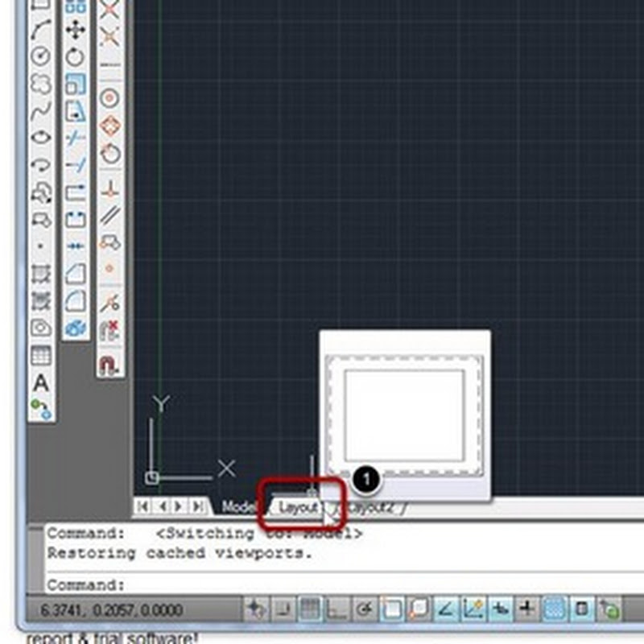The width and height of the screenshot is (644, 644).
Task: Select the Stretch modify tool
Action: pyautogui.click(x=76, y=111)
